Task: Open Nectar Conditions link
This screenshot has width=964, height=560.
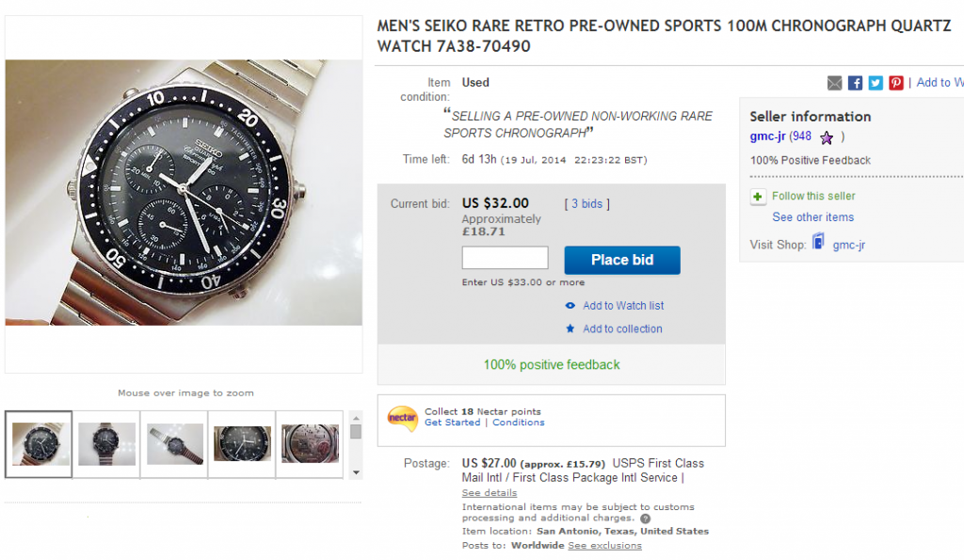Action: pyautogui.click(x=519, y=423)
